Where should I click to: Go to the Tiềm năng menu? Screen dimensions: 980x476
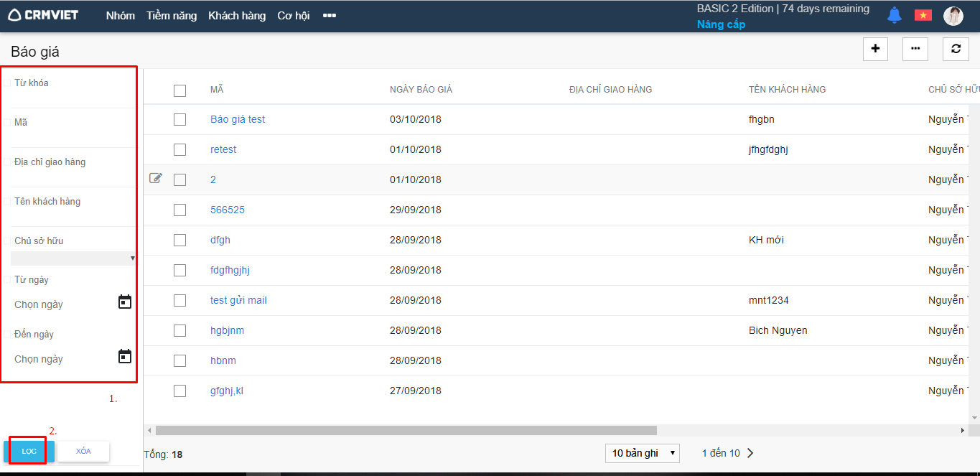click(x=172, y=16)
